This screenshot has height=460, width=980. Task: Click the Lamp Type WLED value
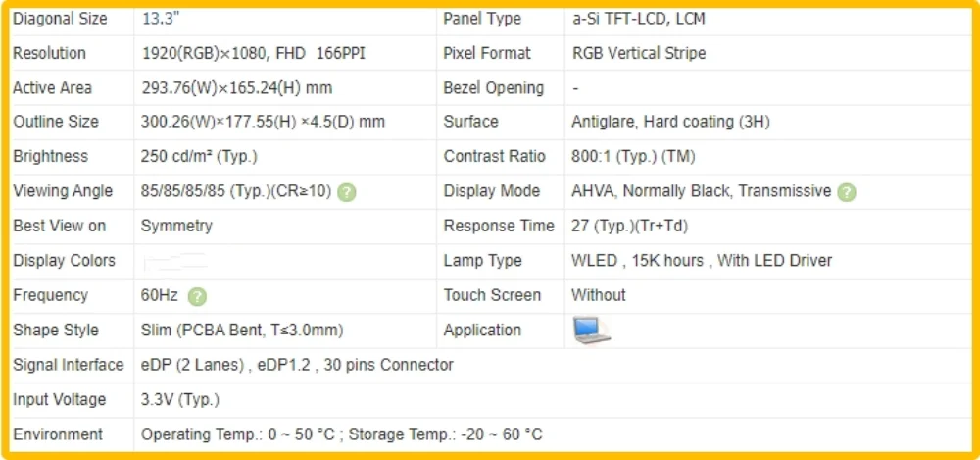(x=702, y=260)
